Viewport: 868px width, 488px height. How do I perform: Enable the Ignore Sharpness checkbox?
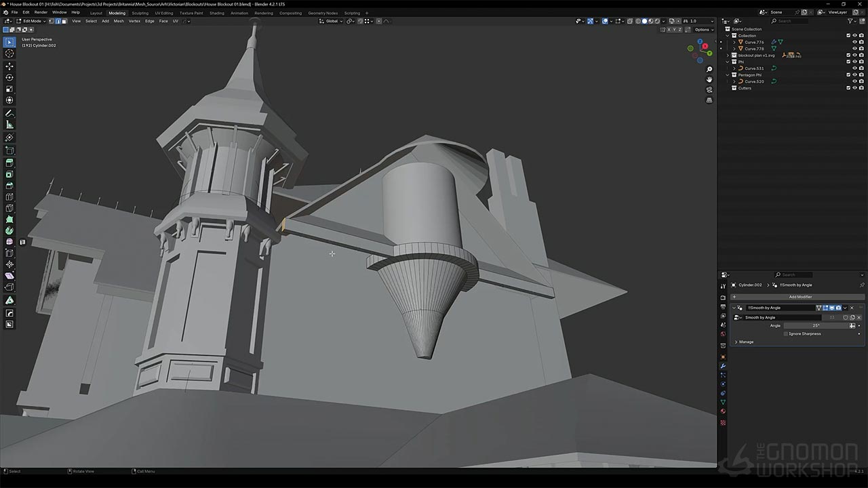pos(786,333)
